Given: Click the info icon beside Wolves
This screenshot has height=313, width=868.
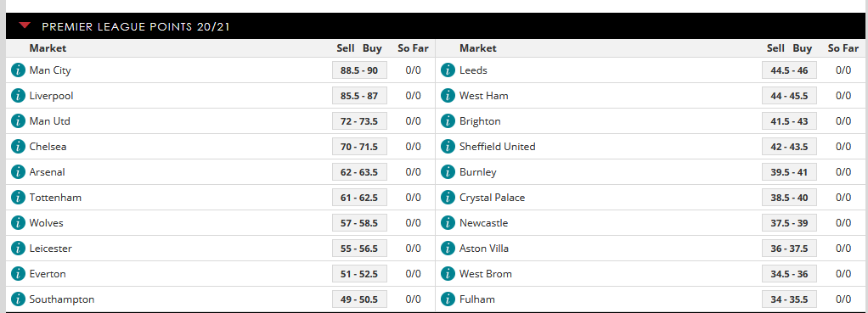Looking at the screenshot, I should click(x=19, y=223).
